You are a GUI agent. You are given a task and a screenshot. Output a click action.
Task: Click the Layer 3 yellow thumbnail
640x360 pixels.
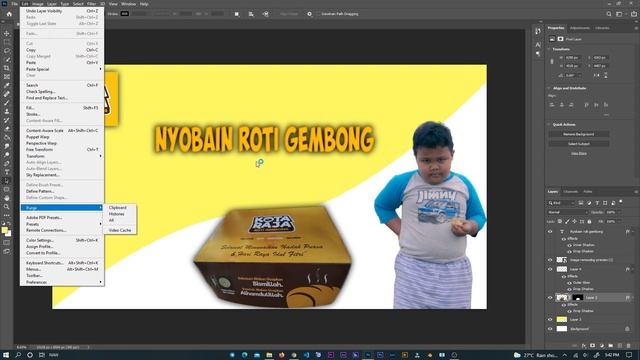[562, 319]
